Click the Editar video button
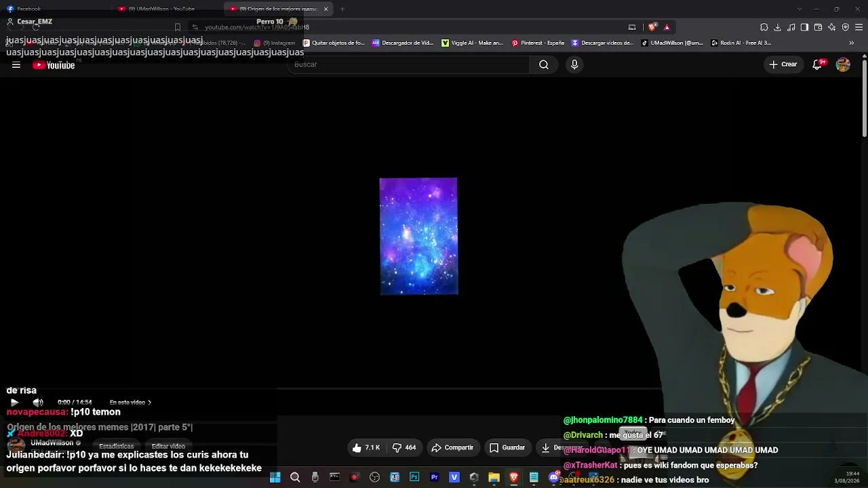The width and height of the screenshot is (868, 488). [168, 447]
